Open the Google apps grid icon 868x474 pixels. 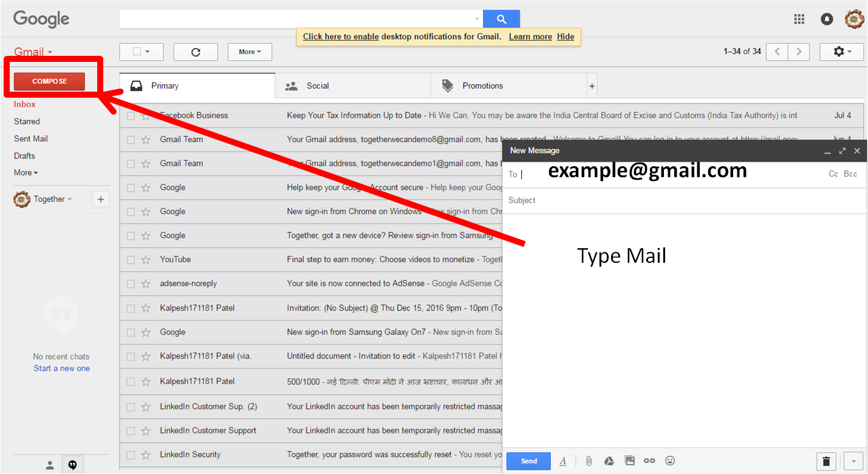799,19
